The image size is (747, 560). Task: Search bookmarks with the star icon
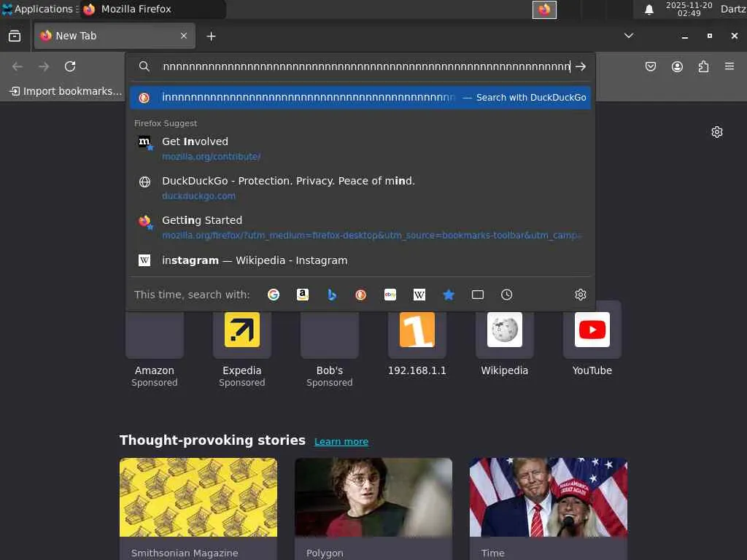449,295
